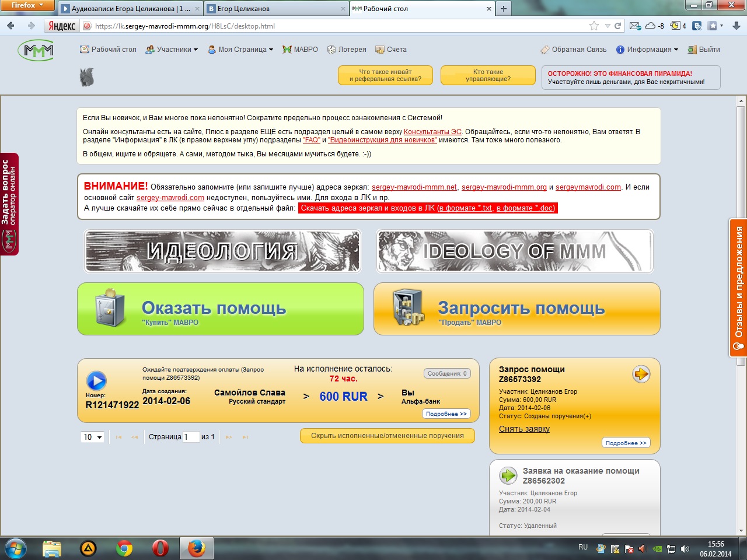The width and height of the screenshot is (747, 560).
Task: Open the Отзывы и предложения side tab
Action: pos(738,288)
